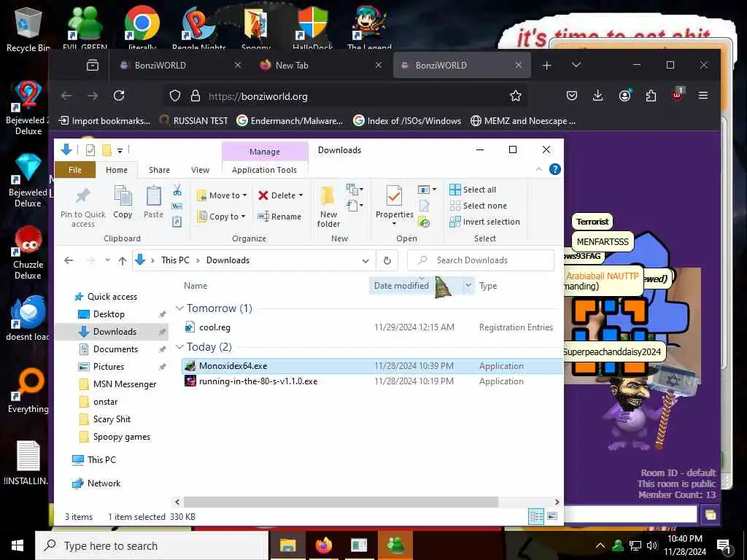Screen dimensions: 747x560
Task: Click File Explorer icon on taskbar
Action: 287,545
